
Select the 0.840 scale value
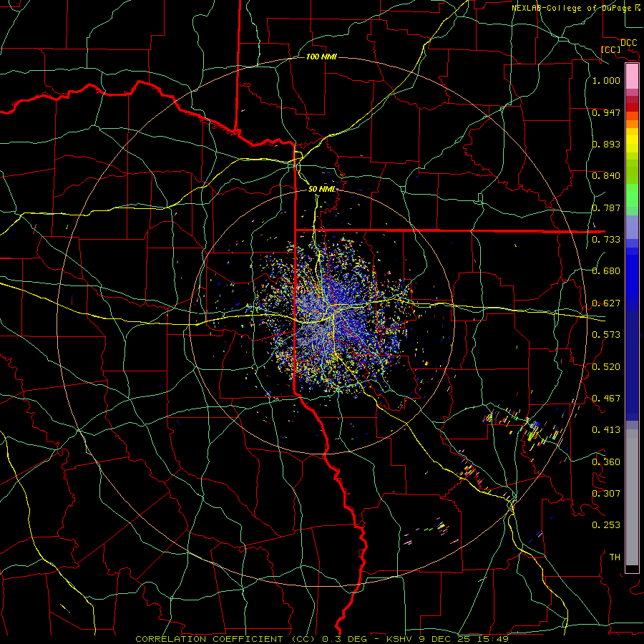pos(606,176)
